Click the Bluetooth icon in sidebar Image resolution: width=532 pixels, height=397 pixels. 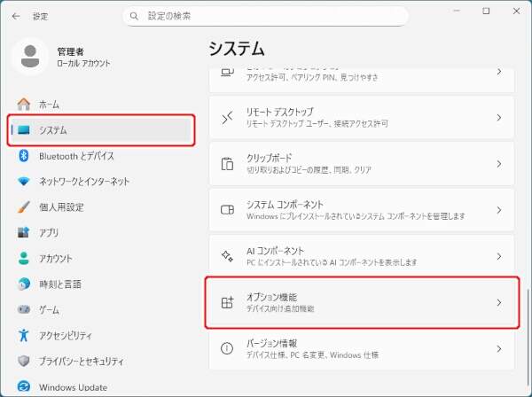(24, 156)
